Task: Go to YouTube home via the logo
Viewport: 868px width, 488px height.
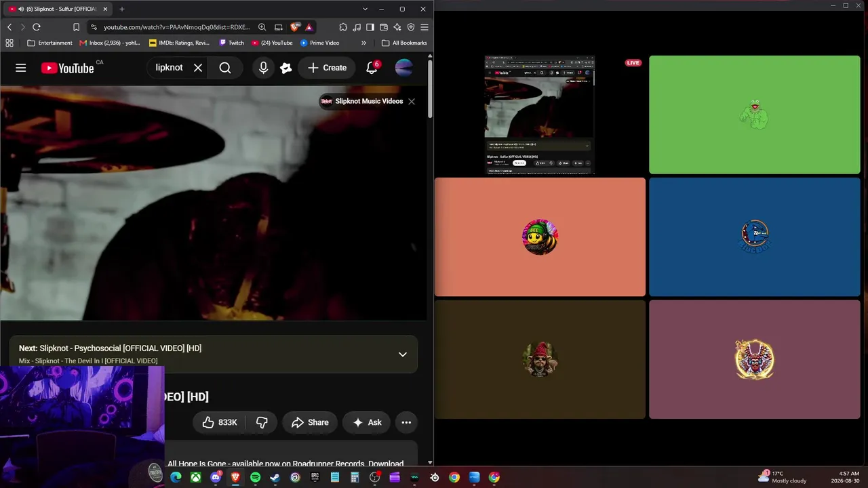Action: 67,68
